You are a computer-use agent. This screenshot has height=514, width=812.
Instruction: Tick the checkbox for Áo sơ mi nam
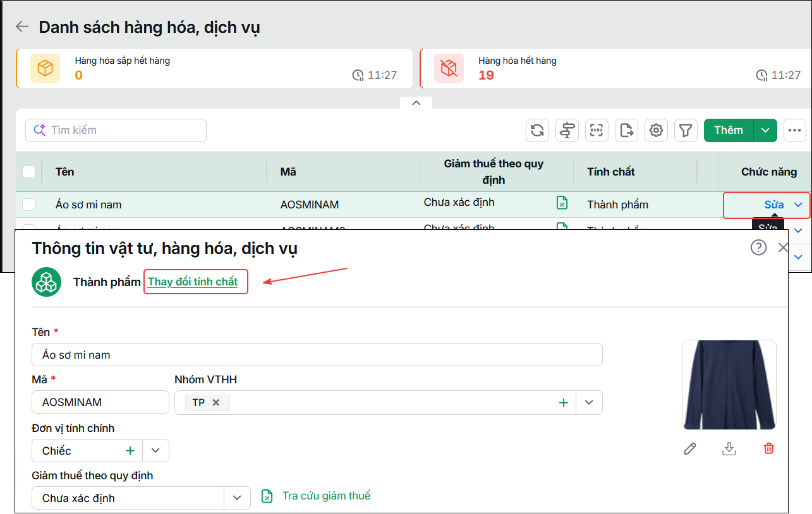[x=29, y=205]
